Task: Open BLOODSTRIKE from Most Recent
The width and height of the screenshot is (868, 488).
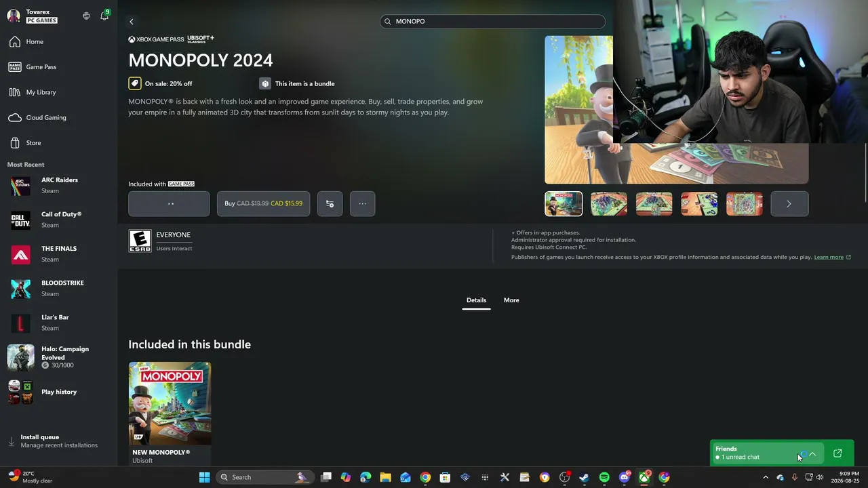Action: [x=58, y=289]
